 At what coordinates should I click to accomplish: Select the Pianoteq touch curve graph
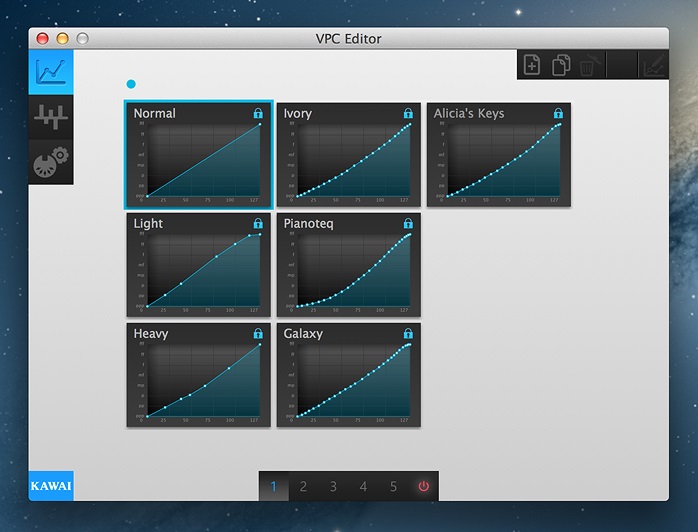tap(353, 270)
